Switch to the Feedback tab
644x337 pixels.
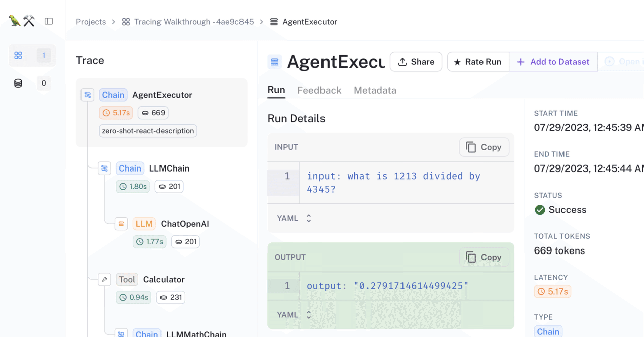319,90
